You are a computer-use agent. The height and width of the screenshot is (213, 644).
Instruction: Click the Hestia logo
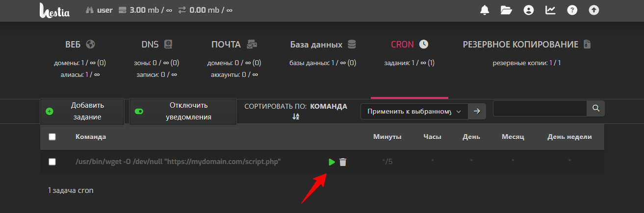pyautogui.click(x=54, y=10)
